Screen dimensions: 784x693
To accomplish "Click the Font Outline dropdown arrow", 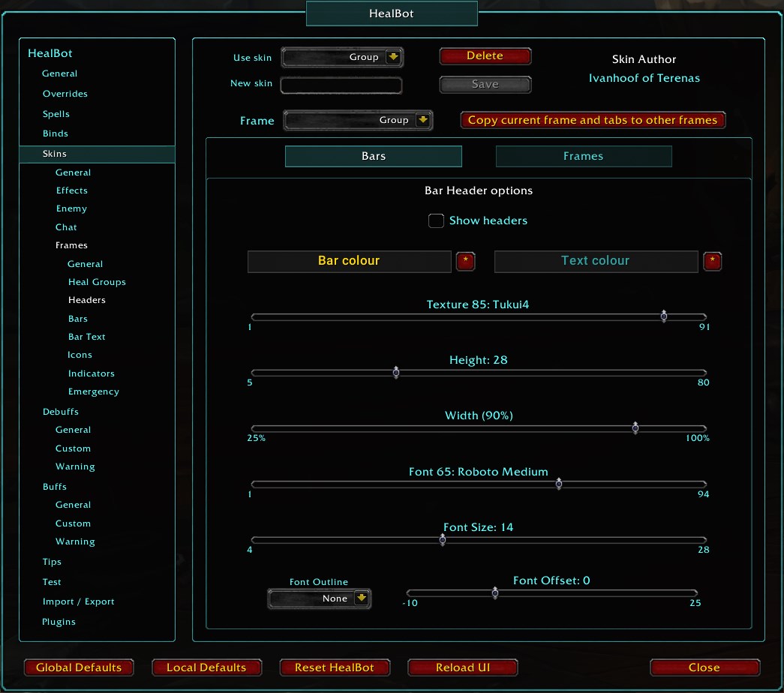I will click(x=362, y=598).
